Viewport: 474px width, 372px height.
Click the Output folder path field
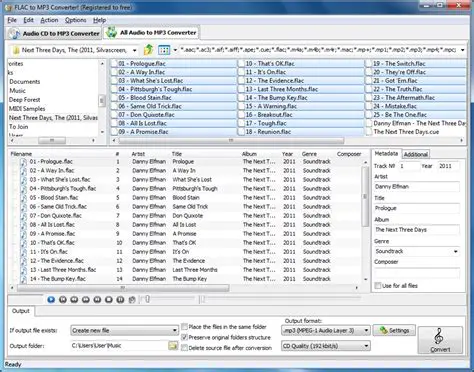(x=119, y=346)
